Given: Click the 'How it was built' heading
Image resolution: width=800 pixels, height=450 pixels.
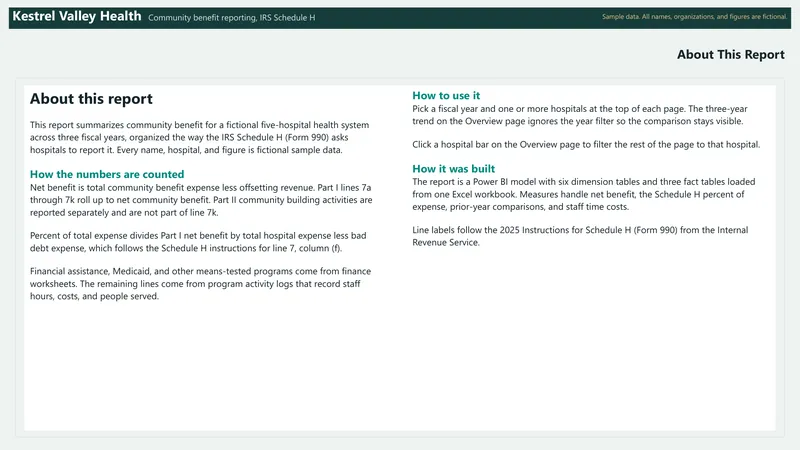Looking at the screenshot, I should [x=454, y=169].
